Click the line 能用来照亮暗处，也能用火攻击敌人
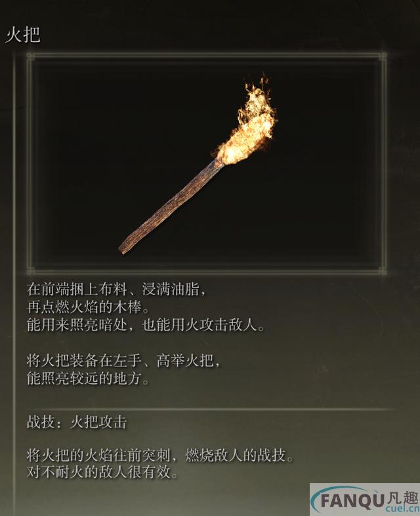 click(146, 325)
